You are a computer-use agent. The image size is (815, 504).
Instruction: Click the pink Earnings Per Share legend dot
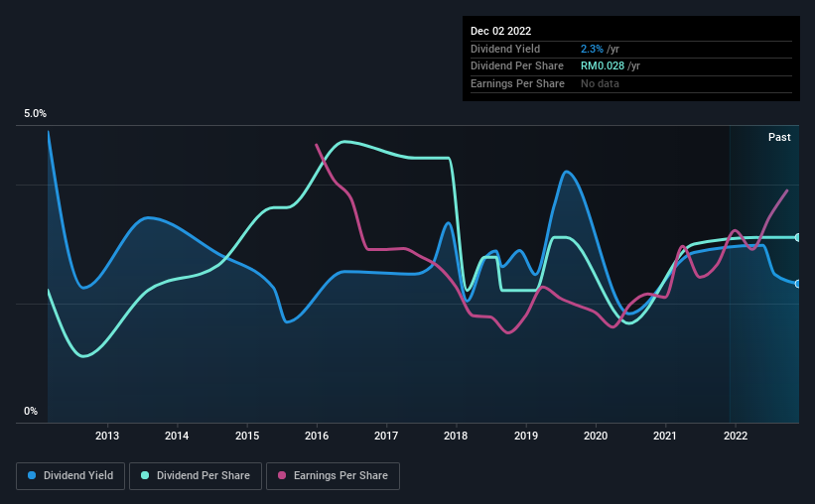click(282, 475)
